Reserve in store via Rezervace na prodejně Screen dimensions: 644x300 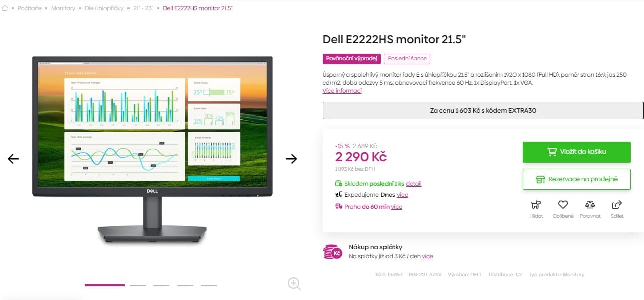pyautogui.click(x=576, y=179)
